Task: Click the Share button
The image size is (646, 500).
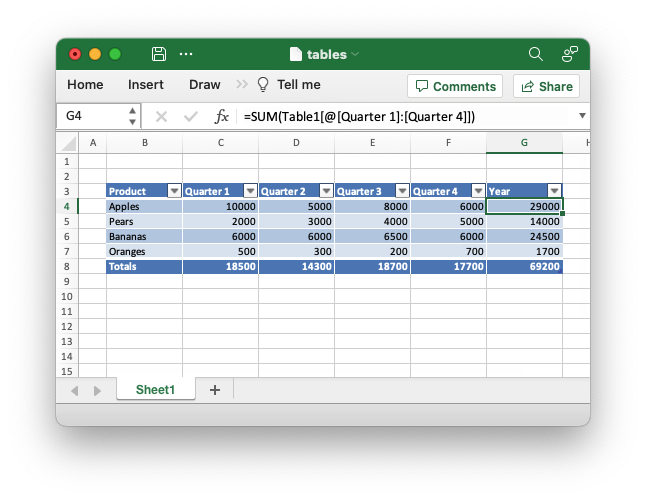Action: click(546, 86)
